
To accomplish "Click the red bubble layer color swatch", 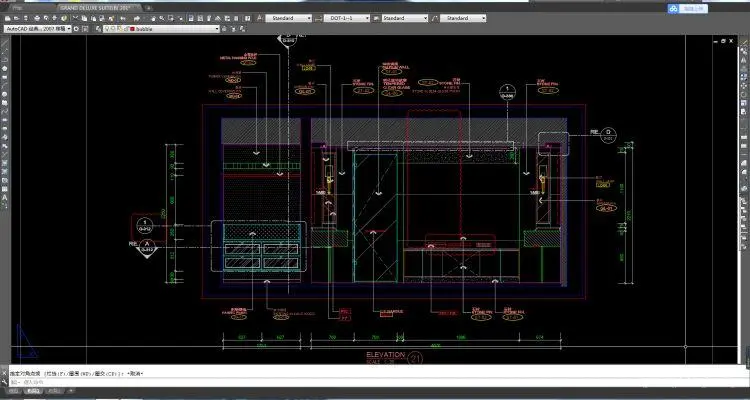I will point(133,29).
